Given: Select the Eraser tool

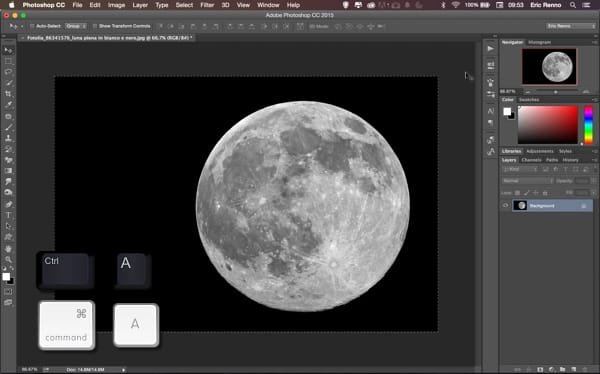Looking at the screenshot, I should click(8, 160).
